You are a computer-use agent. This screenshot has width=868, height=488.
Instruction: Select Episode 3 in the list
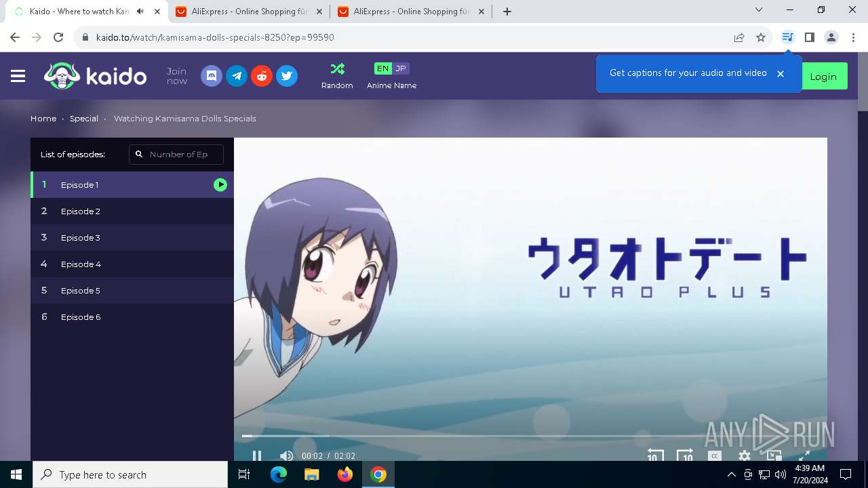[x=132, y=238]
